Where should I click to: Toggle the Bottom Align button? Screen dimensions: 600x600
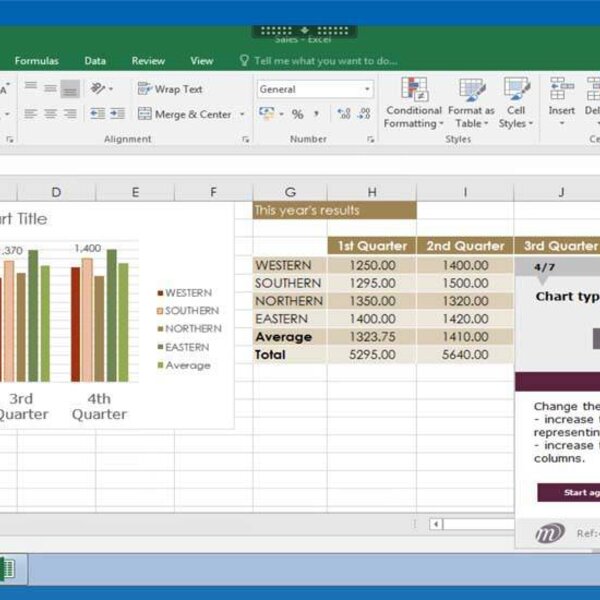point(70,89)
